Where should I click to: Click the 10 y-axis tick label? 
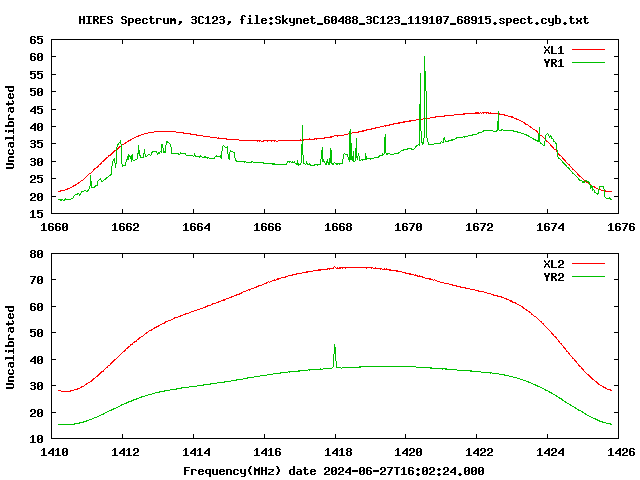(36, 439)
